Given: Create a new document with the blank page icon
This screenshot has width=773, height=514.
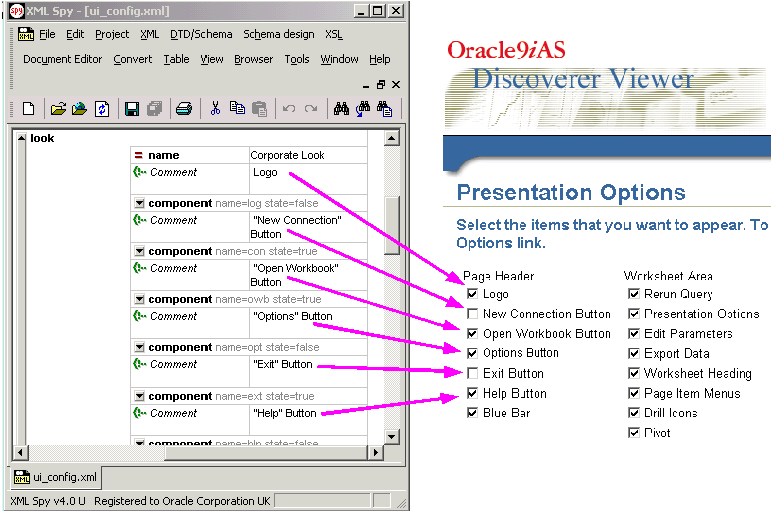Looking at the screenshot, I should [29, 108].
